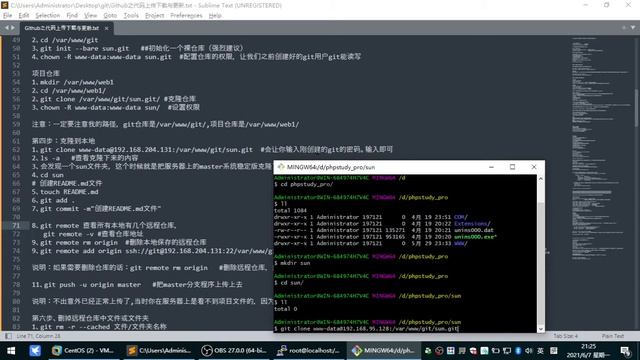Click Sublime Text vertical scrollbar

637,108
